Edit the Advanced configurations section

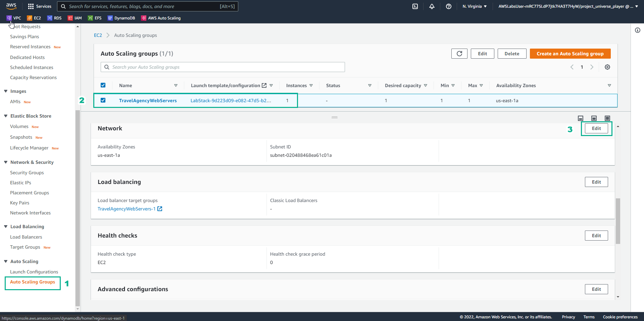click(596, 289)
